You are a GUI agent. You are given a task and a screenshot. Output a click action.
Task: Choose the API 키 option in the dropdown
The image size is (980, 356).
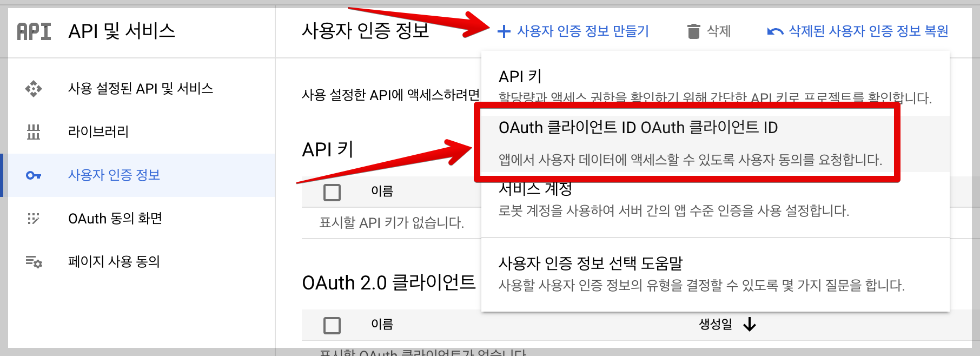(x=715, y=85)
